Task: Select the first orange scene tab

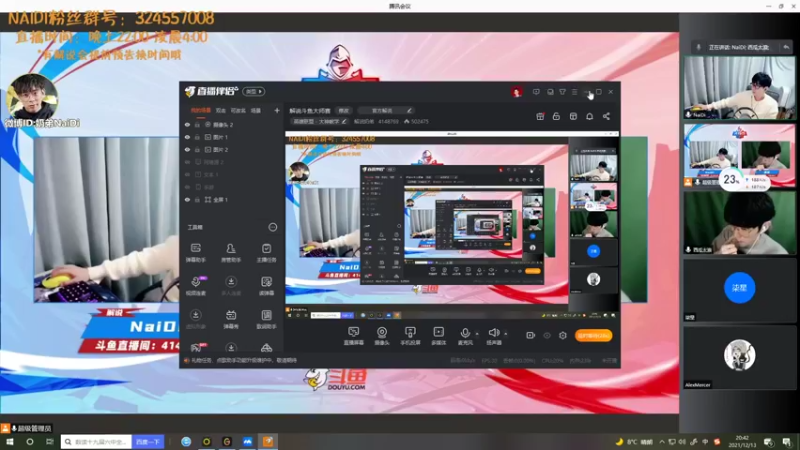Action: coord(201,110)
